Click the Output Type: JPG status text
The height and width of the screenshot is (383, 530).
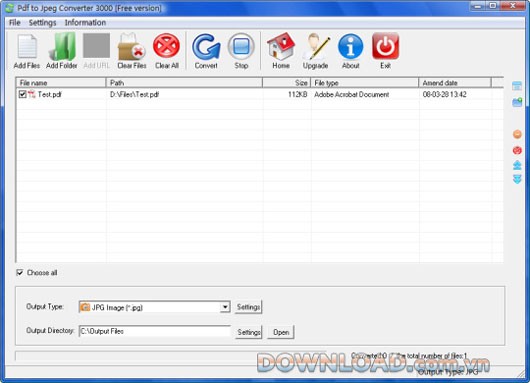(448, 372)
